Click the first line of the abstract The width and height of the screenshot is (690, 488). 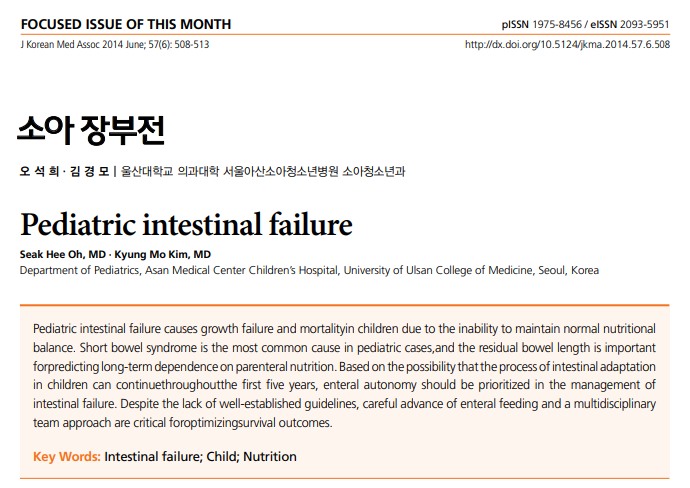coord(344,328)
